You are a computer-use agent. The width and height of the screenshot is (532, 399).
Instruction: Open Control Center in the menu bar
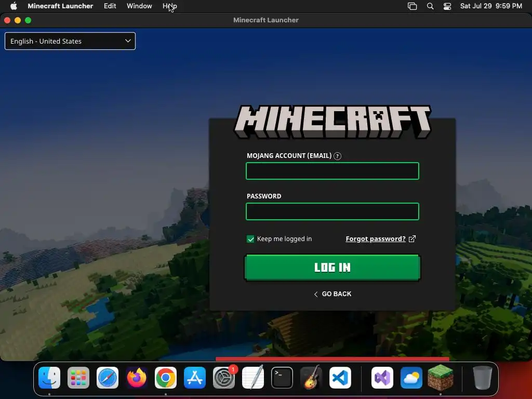[447, 6]
